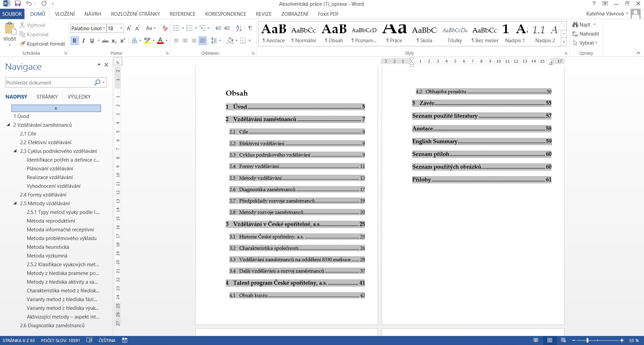
Task: Switch to the VLOŽENÍ ribbon tab
Action: click(x=65, y=14)
